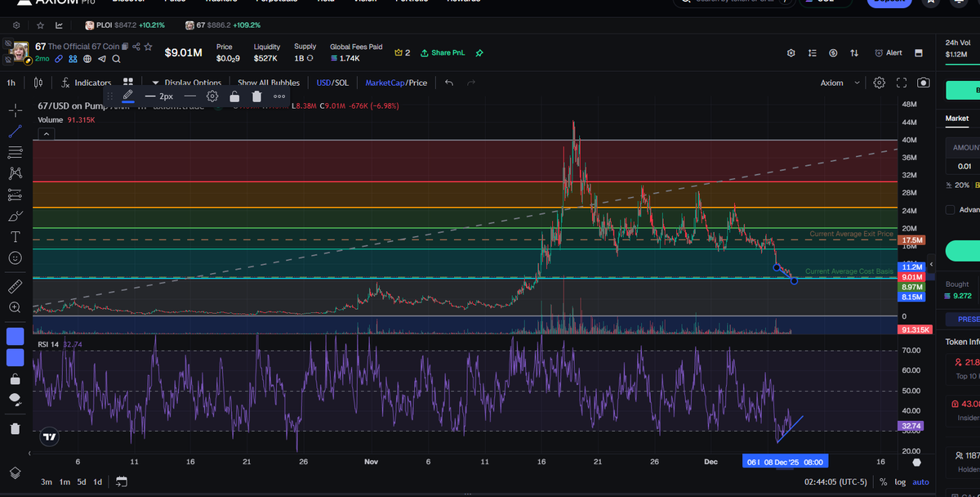Open the emoji icons tool
This screenshot has width=980, height=497.
click(x=15, y=257)
